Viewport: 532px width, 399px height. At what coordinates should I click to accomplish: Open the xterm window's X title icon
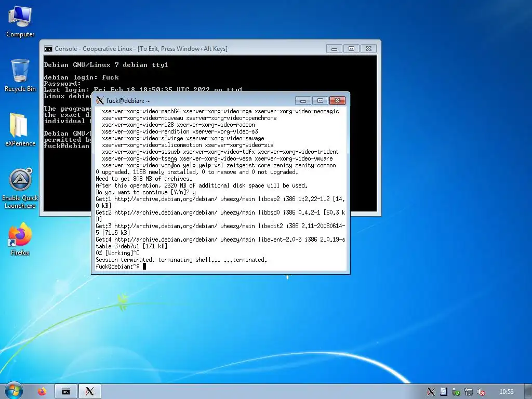(x=100, y=100)
